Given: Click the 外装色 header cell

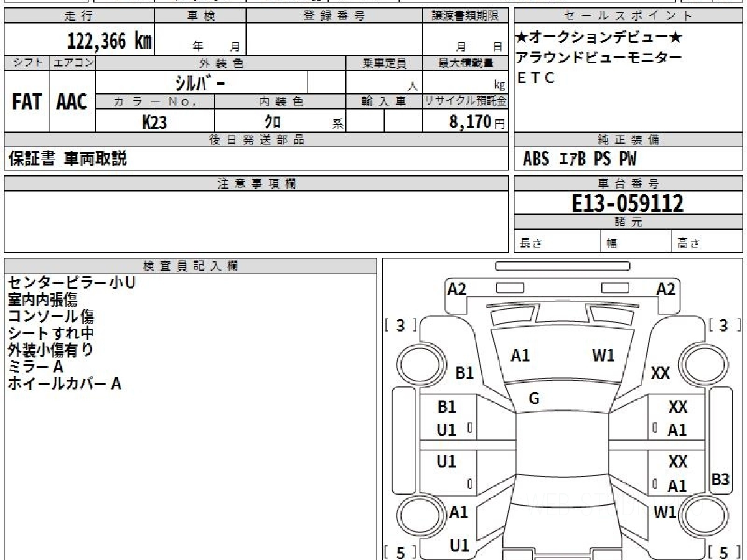Looking at the screenshot, I should [x=221, y=63].
